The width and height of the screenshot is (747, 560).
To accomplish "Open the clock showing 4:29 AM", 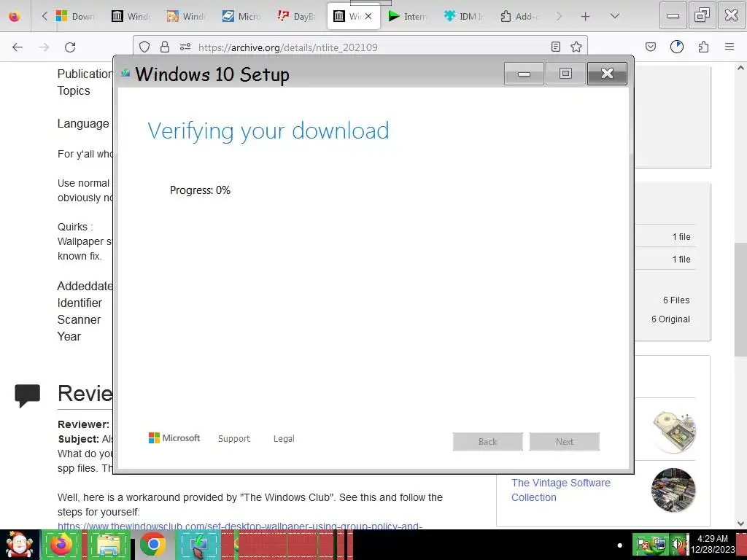I will point(713,544).
